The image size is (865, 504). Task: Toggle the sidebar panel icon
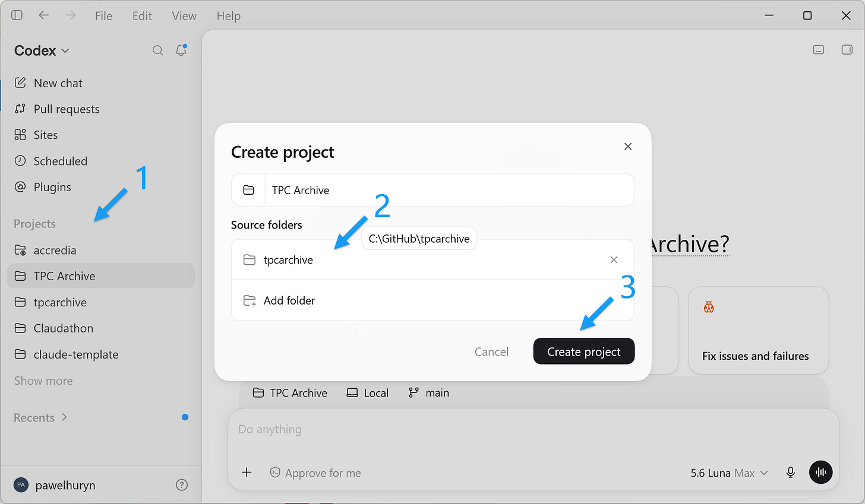point(17,15)
